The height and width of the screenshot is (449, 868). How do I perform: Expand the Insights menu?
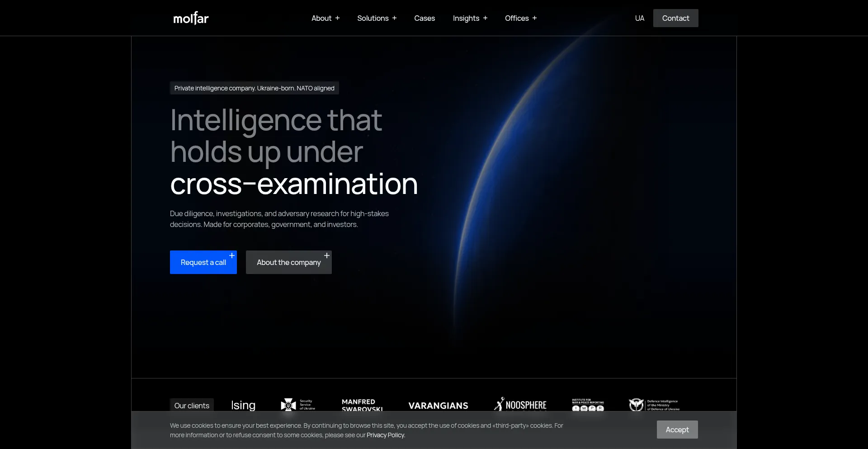tap(470, 18)
